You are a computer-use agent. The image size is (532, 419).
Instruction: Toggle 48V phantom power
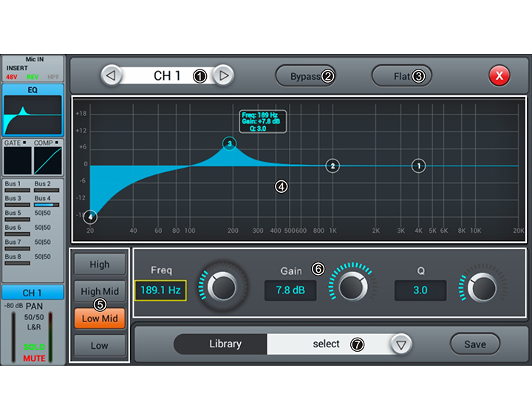point(13,77)
